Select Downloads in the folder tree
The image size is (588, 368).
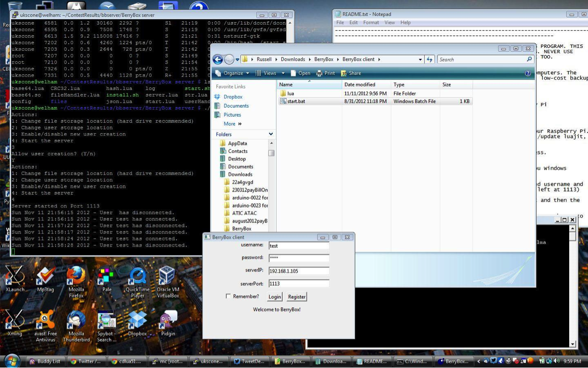click(x=240, y=174)
